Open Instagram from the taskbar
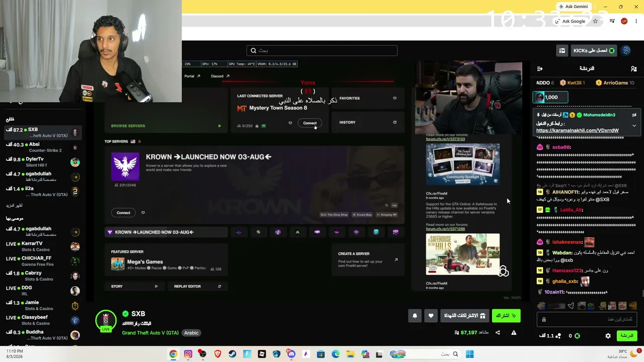This screenshot has width=644, height=362. pyautogui.click(x=188, y=354)
